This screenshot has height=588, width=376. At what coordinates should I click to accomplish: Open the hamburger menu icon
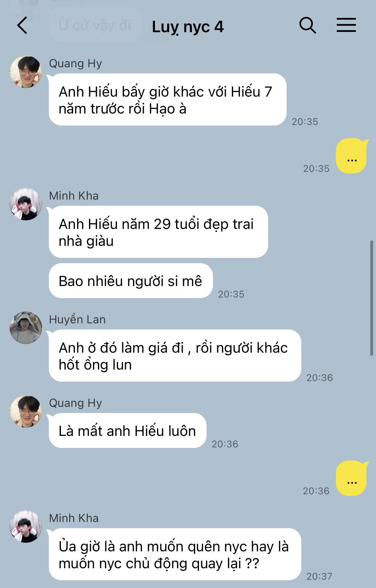click(346, 25)
